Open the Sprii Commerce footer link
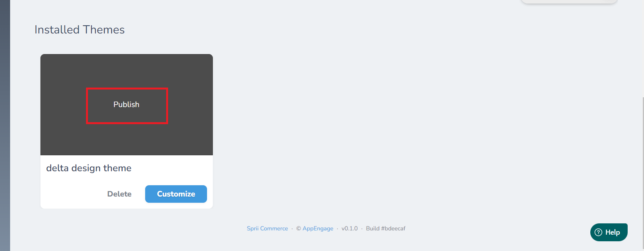644x251 pixels. coord(267,228)
